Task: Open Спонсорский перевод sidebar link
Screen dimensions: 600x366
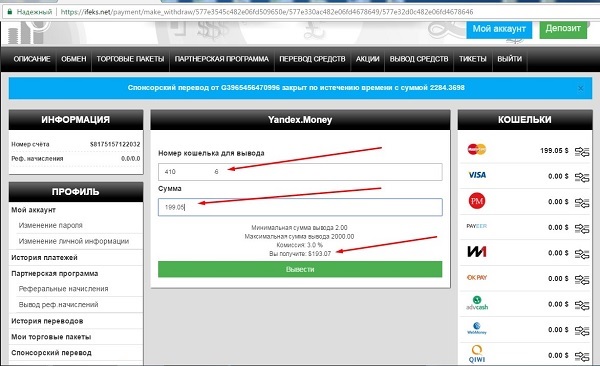Action: tap(51, 353)
